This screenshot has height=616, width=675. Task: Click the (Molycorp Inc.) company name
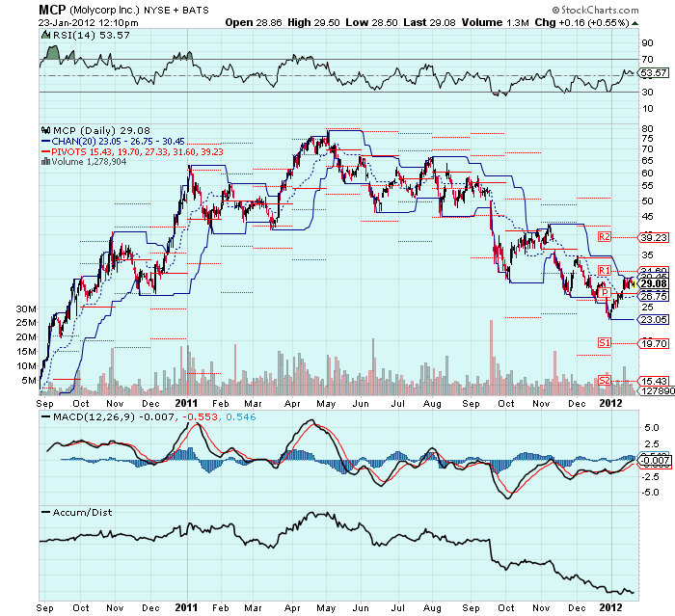click(104, 10)
